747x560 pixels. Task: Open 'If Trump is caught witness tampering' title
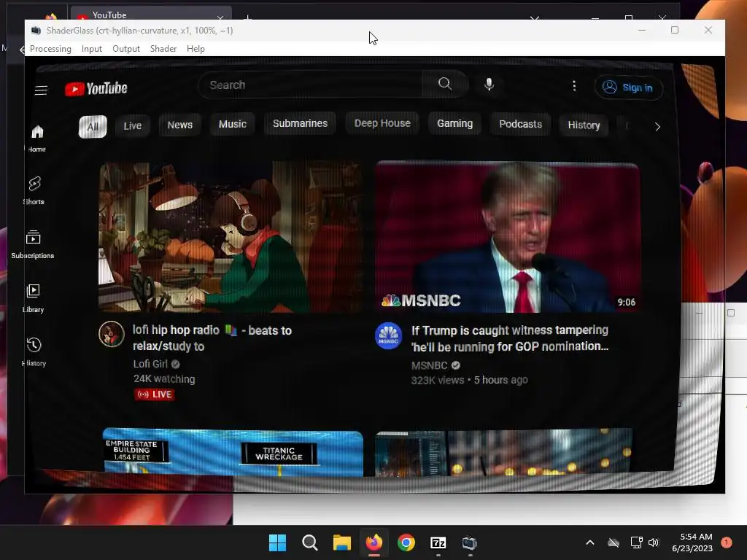510,338
